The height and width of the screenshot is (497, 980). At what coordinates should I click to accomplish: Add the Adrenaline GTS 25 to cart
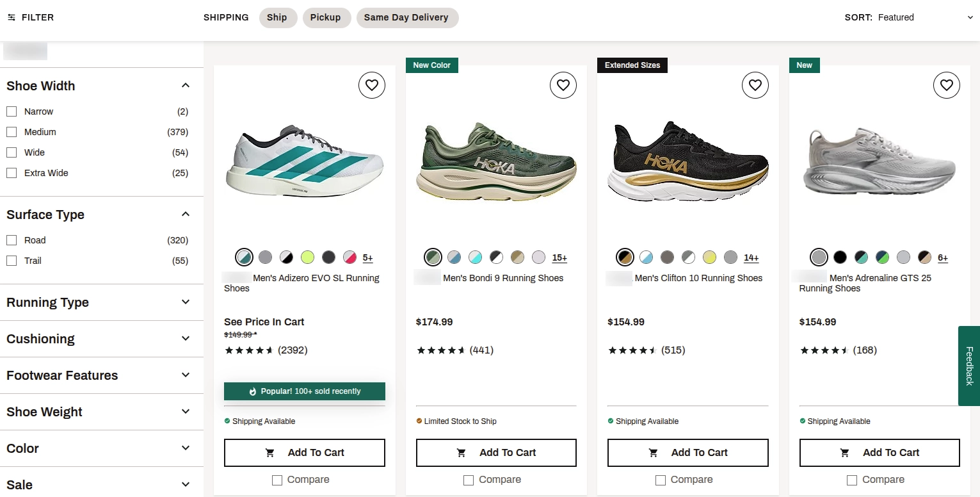click(880, 452)
